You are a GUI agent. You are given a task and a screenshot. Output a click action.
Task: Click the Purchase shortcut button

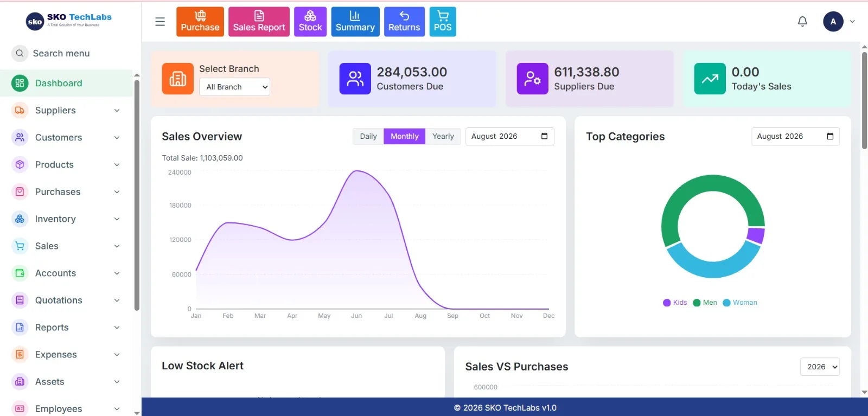click(200, 22)
